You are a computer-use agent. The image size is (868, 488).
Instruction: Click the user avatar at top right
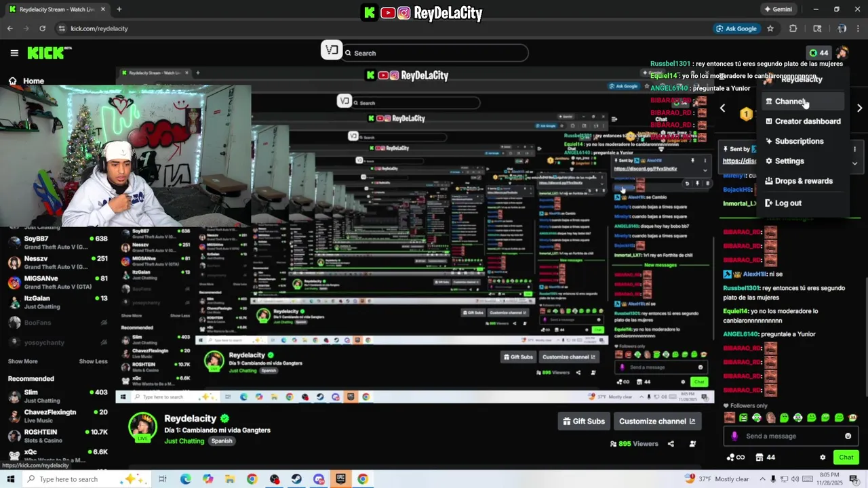[842, 53]
